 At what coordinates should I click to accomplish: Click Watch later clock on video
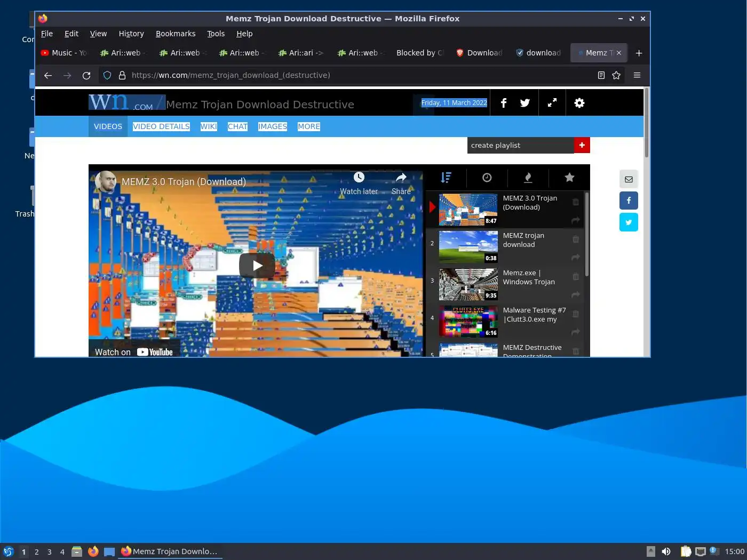click(359, 183)
